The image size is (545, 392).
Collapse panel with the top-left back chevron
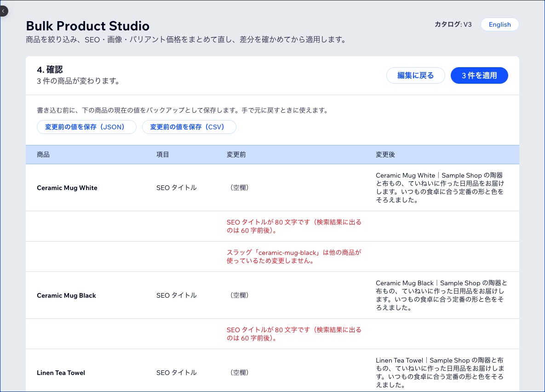tap(4, 11)
